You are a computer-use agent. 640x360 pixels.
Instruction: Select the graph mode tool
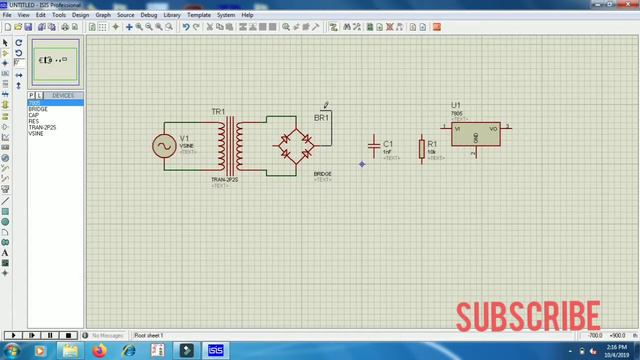[5, 138]
